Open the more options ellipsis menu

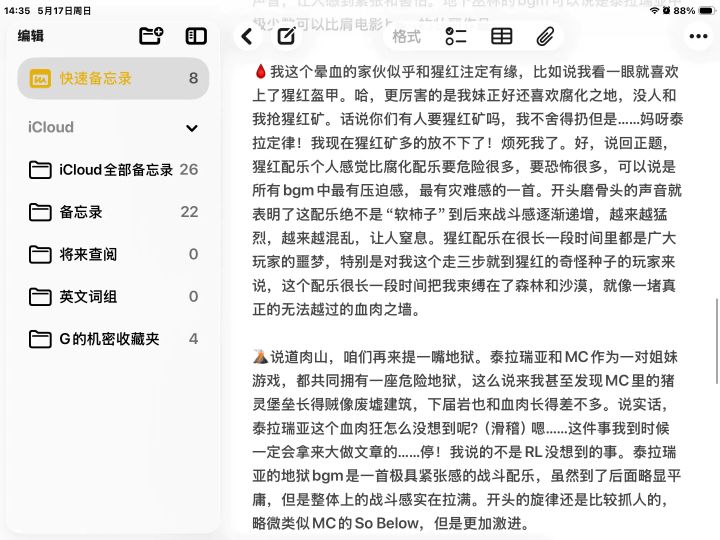pyautogui.click(x=698, y=36)
